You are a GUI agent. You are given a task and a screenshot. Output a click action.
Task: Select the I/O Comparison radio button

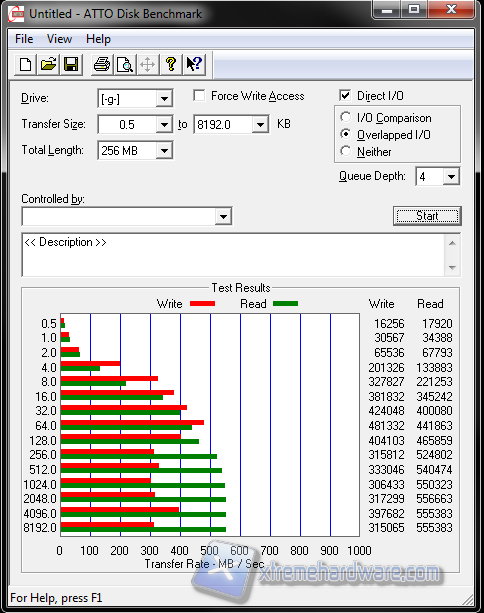[346, 117]
